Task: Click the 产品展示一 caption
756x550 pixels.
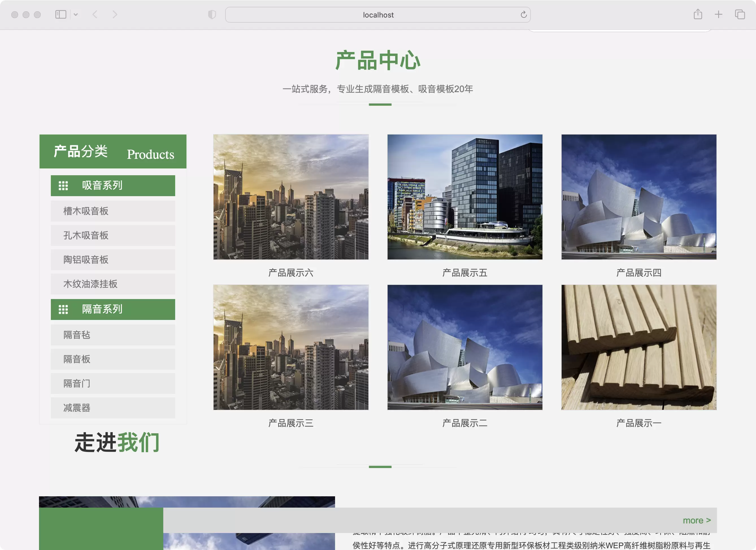Action: click(639, 423)
